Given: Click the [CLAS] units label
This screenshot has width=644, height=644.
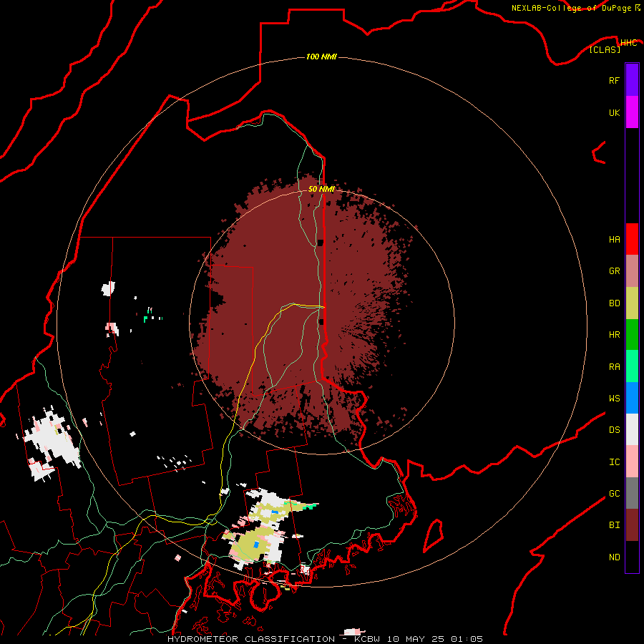Looking at the screenshot, I should [x=605, y=49].
